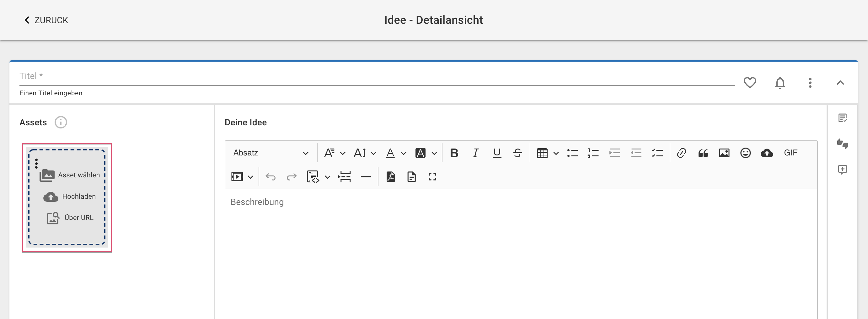The image size is (868, 319).
Task: Increase the text indent
Action: 615,153
